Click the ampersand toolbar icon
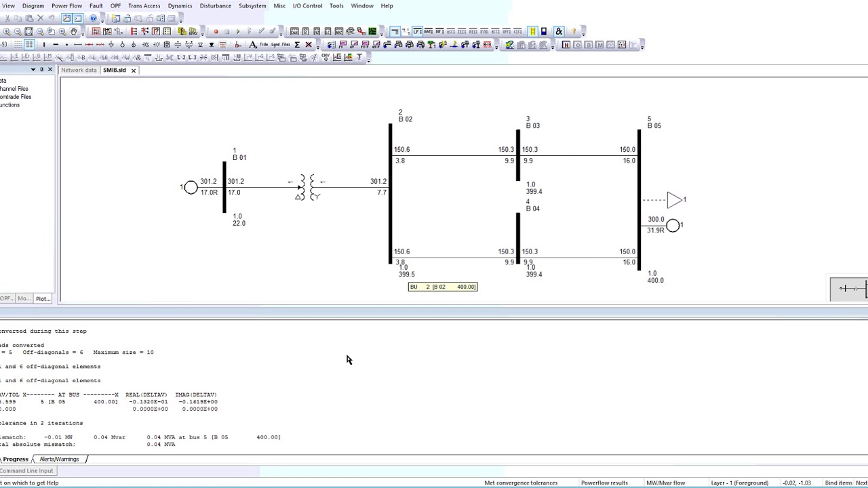Viewport: 868px width, 488px height. (559, 31)
